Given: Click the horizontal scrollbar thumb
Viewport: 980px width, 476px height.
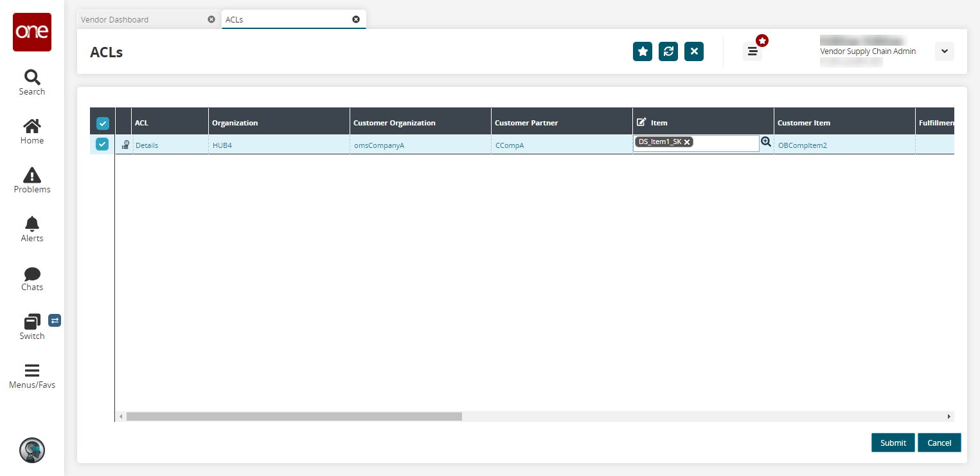Looking at the screenshot, I should point(294,417).
